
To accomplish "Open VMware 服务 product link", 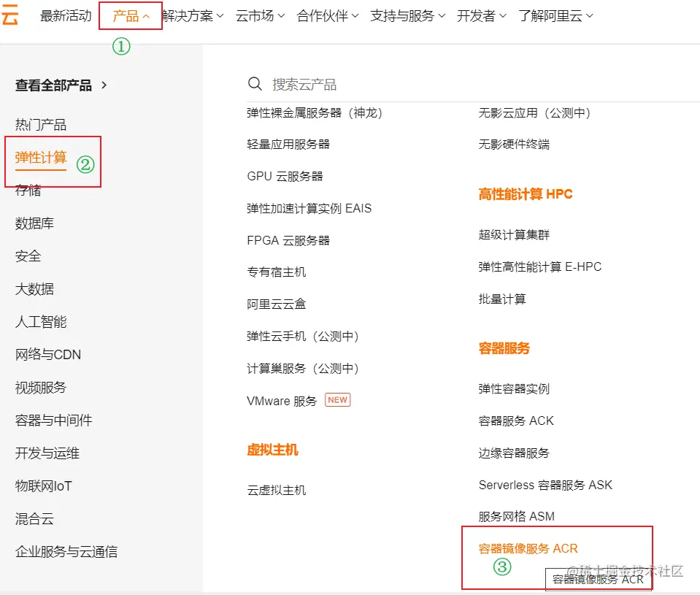I will [282, 401].
